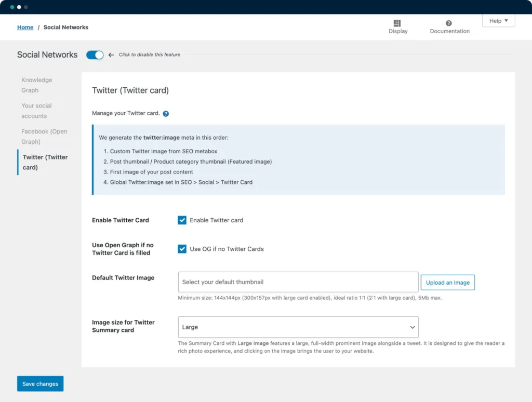532x402 pixels.
Task: Click the left arrow icon beside the toggle
Action: 111,55
